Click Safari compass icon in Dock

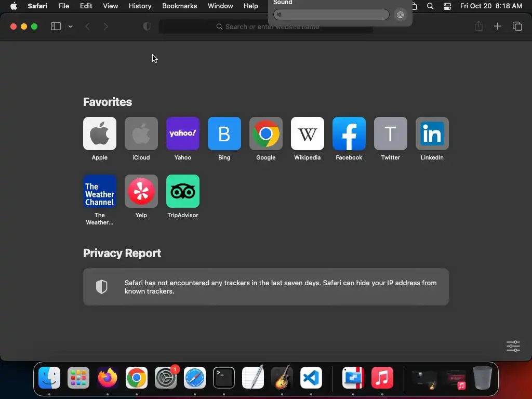point(195,377)
